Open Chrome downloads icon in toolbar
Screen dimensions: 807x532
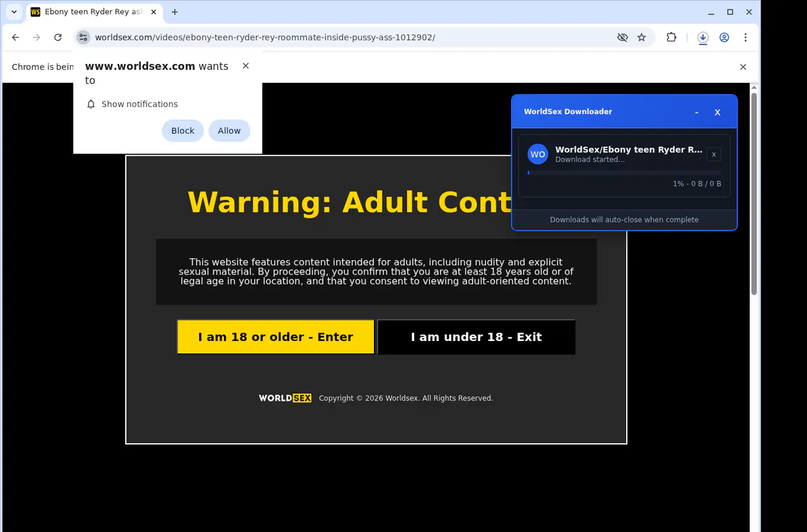(x=703, y=38)
